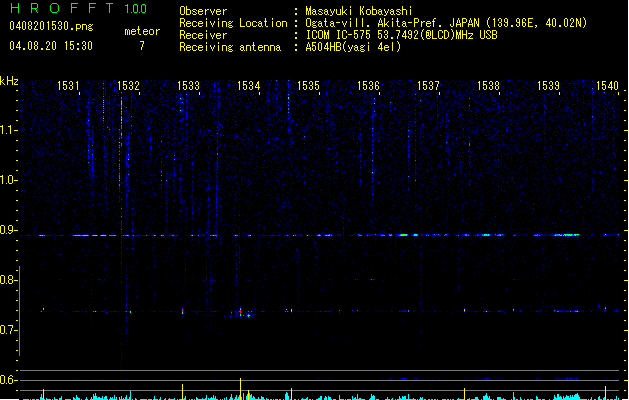629x400 pixels.
Task: Select the filename 0408201530.png
Action: [51, 26]
